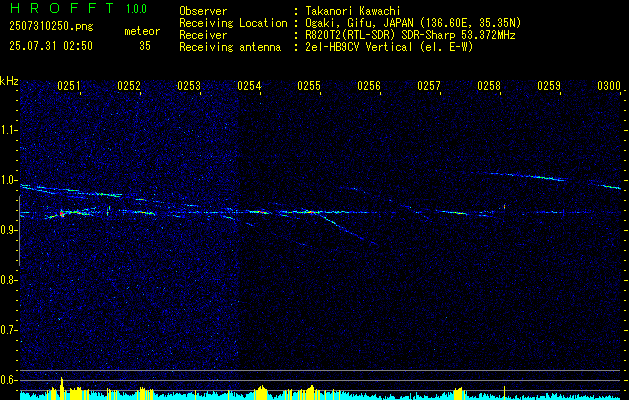Click the meteor label

[x=142, y=31]
